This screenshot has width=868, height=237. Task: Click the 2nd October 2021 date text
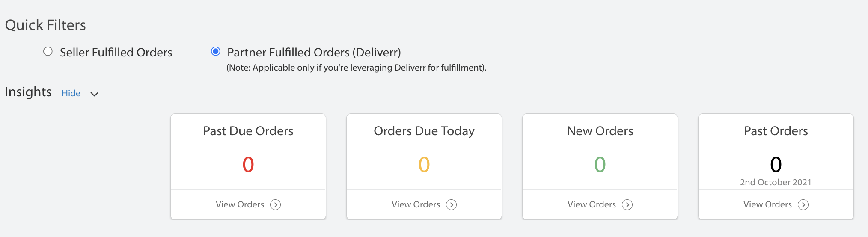[776, 182]
